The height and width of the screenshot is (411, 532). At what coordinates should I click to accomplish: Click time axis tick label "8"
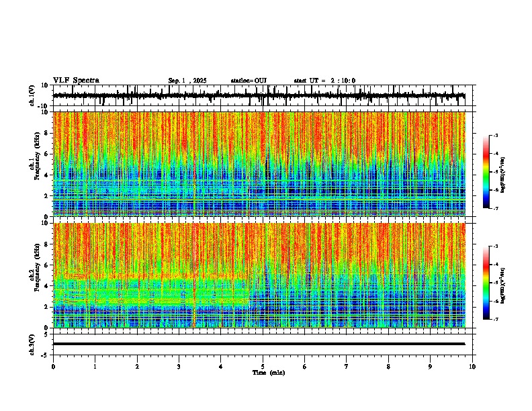(x=388, y=367)
